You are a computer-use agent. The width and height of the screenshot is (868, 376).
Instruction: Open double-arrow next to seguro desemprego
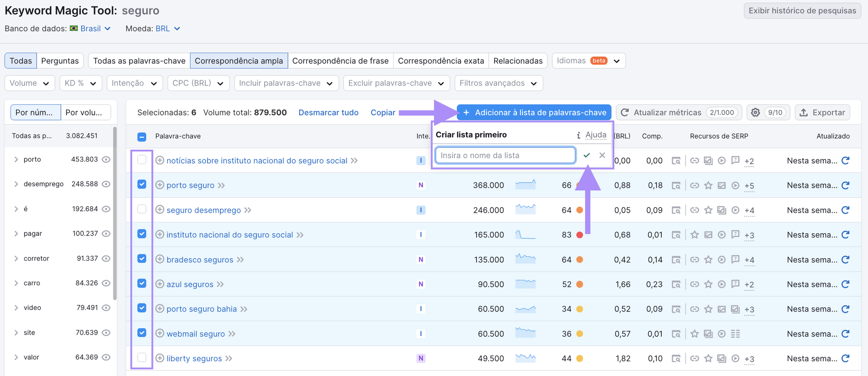(248, 210)
